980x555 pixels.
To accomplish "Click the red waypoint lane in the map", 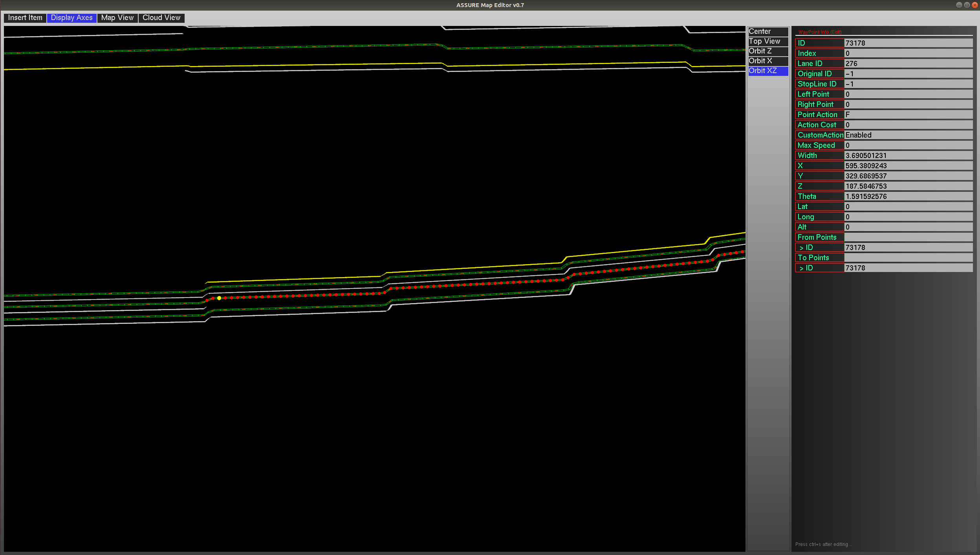I will coord(475,284).
